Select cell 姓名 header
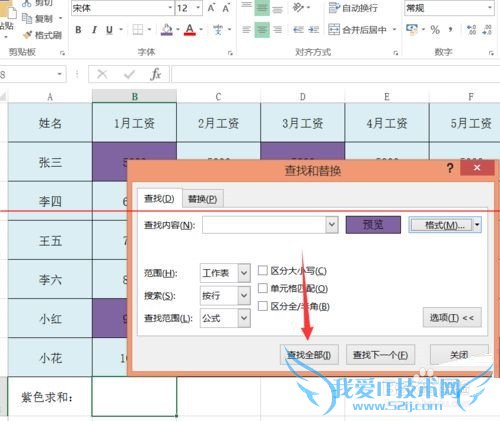This screenshot has width=500, height=421. click(50, 123)
